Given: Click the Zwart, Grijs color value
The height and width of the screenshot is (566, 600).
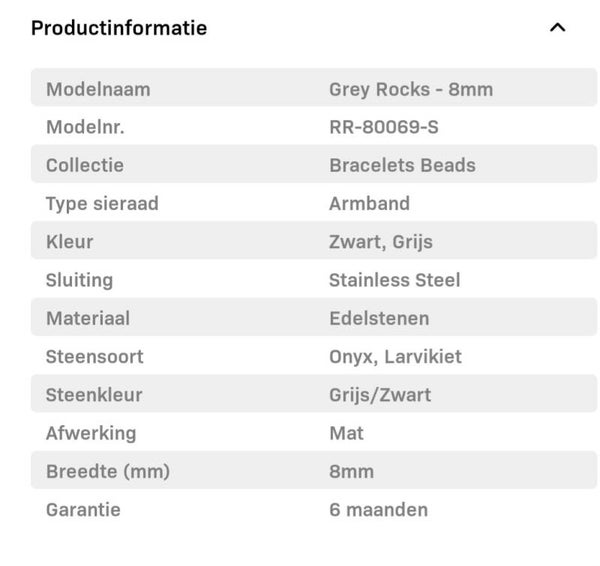Looking at the screenshot, I should [x=380, y=242].
